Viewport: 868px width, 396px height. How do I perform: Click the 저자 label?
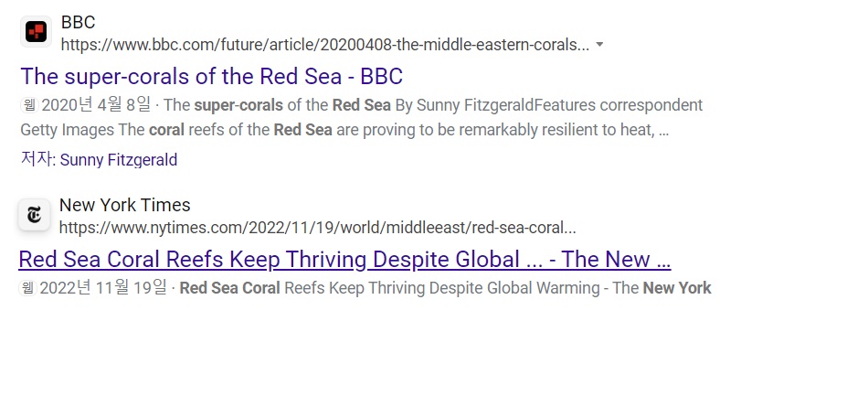37,160
